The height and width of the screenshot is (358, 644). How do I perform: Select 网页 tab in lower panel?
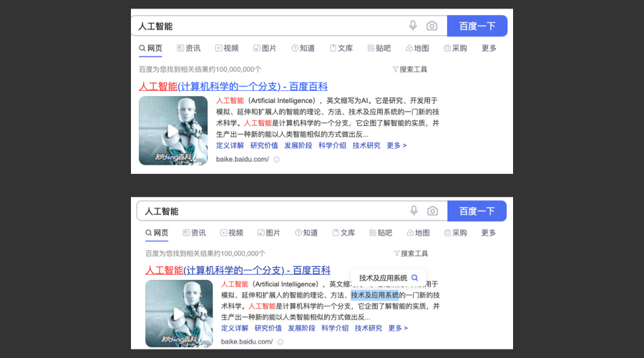click(157, 233)
